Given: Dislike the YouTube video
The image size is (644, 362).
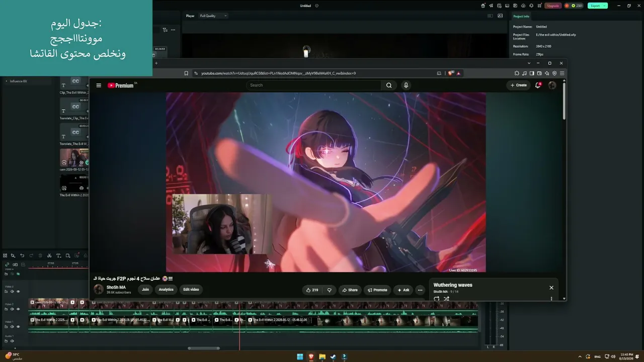Looking at the screenshot, I should [x=330, y=290].
